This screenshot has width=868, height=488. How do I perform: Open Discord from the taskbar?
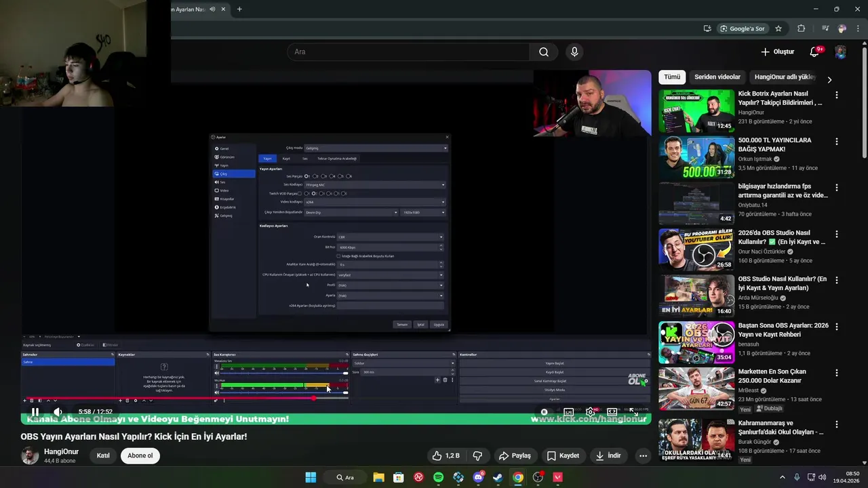point(478,477)
